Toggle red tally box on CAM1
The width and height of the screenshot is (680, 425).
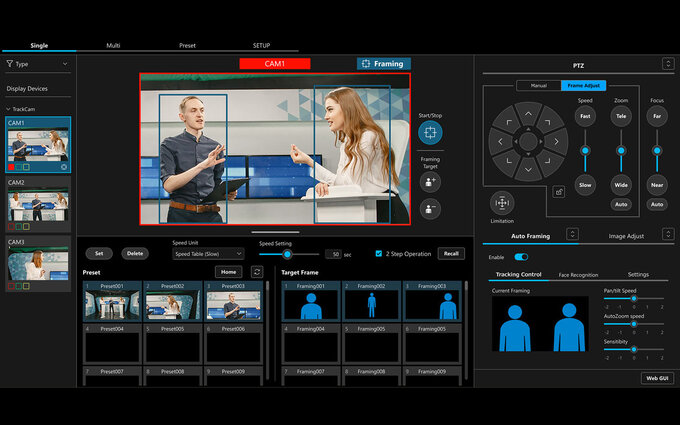(11, 167)
